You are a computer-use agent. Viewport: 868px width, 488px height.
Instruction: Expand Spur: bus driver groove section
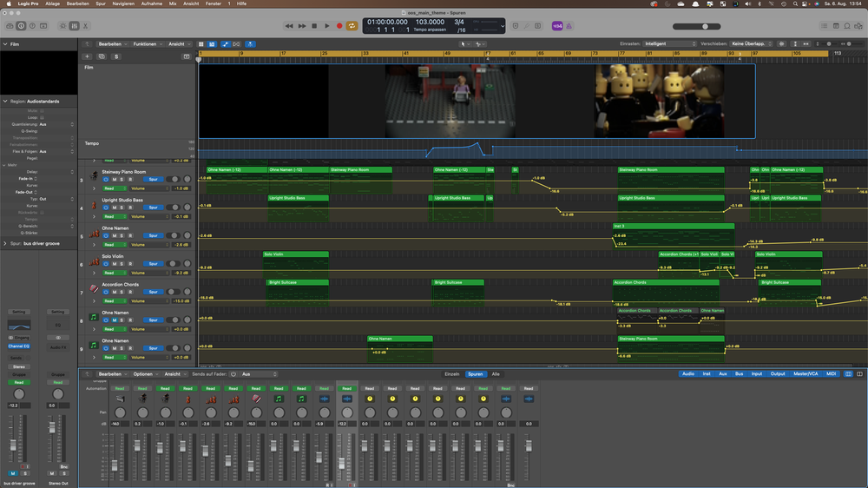[x=5, y=244]
